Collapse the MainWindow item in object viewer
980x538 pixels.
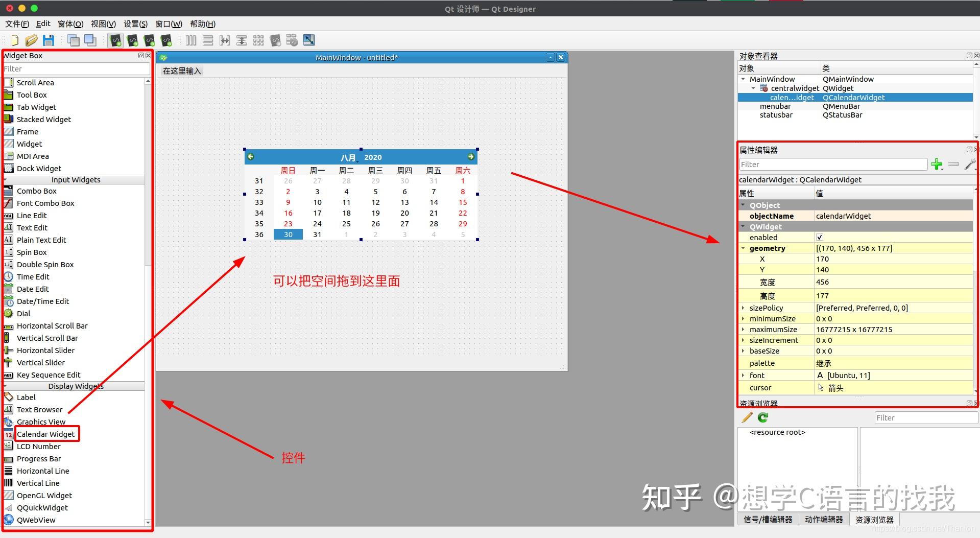(x=743, y=79)
